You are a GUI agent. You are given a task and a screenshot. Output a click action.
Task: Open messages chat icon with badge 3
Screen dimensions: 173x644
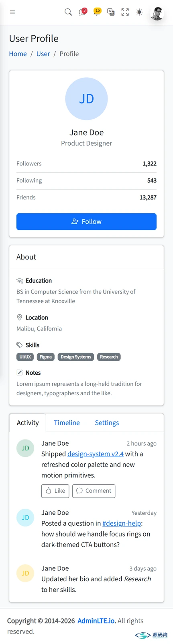83,12
